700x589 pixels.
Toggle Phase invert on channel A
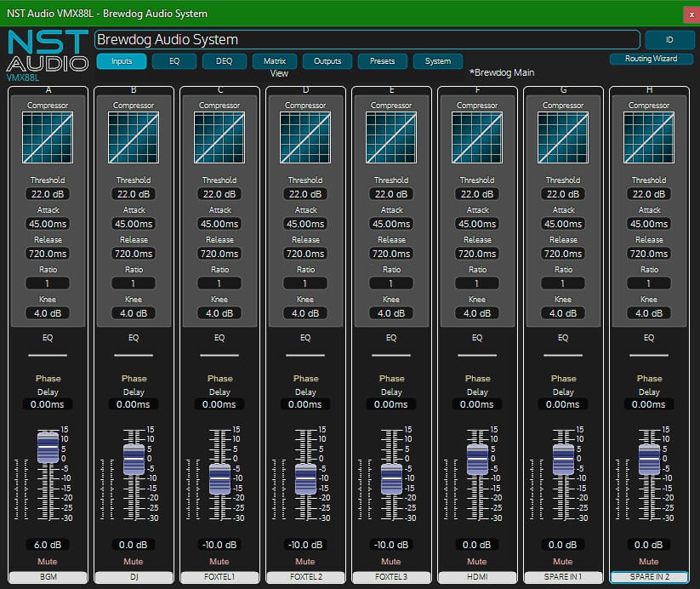pos(48,379)
